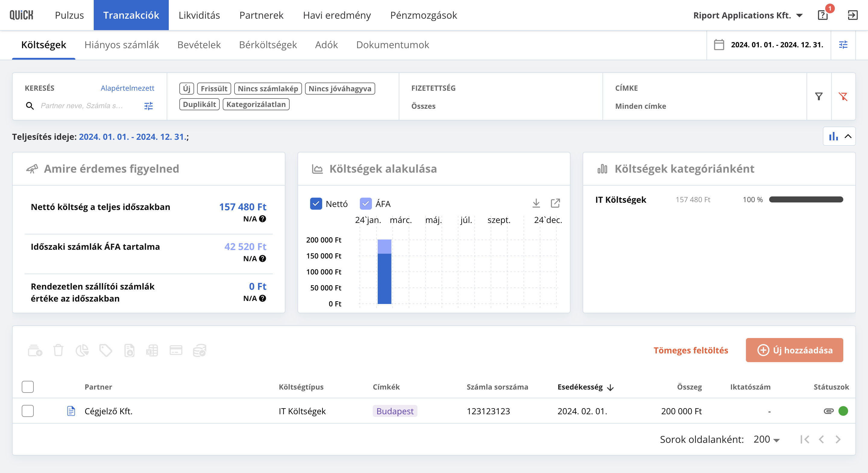The height and width of the screenshot is (473, 868).
Task: Click the IT Költségek percentage bar
Action: coord(806,199)
